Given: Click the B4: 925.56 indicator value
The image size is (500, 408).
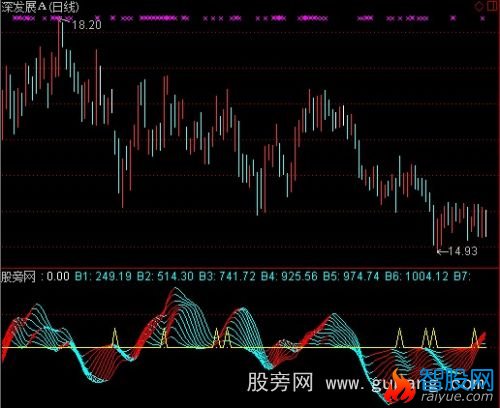Looking at the screenshot, I should point(289,276).
